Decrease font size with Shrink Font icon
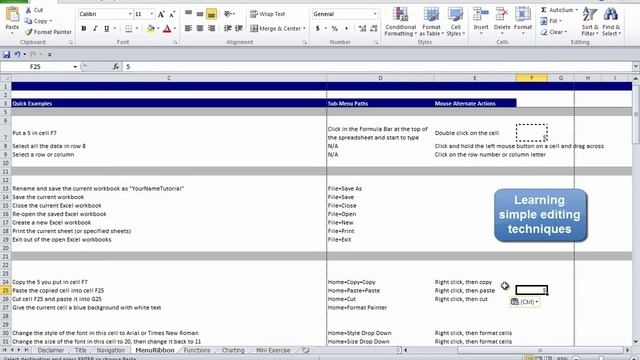This screenshot has height=360, width=640. tap(172, 14)
